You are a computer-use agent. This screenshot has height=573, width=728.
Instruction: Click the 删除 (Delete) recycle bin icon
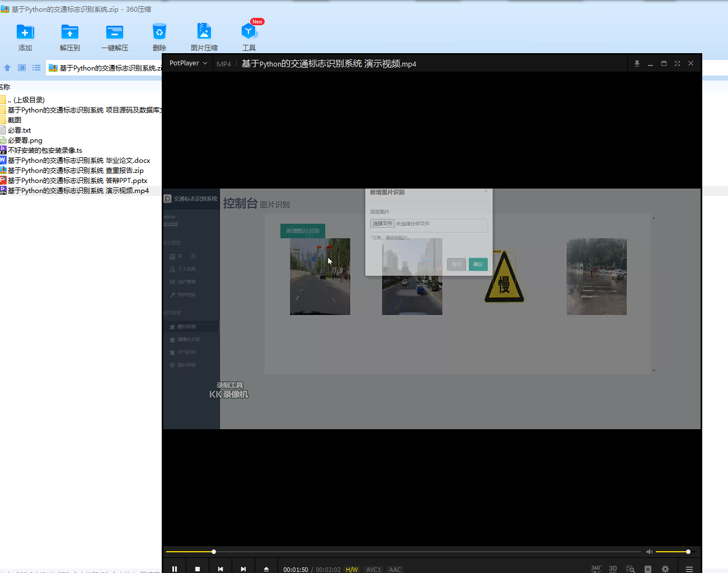click(x=159, y=32)
